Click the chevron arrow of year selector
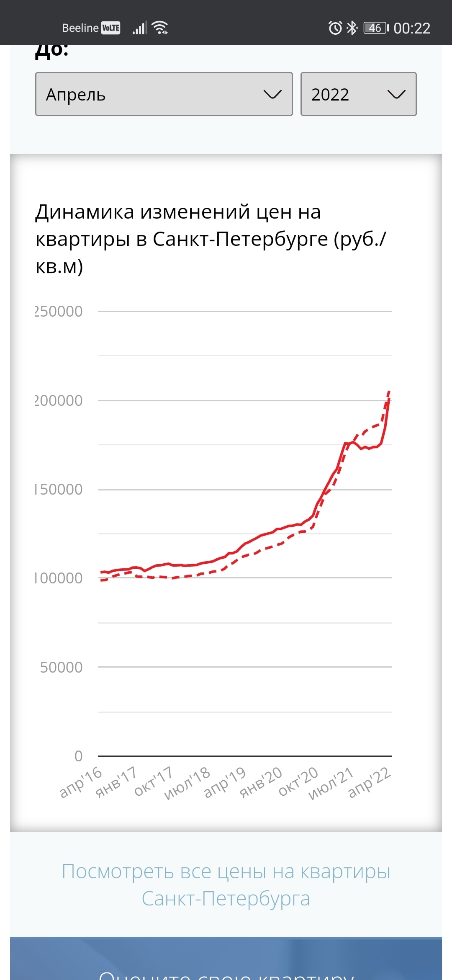The width and height of the screenshot is (452, 980). tap(396, 94)
